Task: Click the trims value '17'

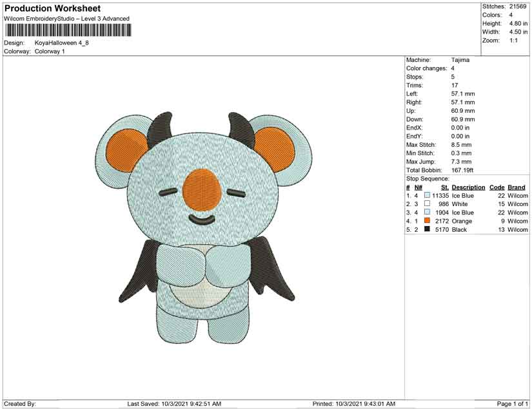Action: (x=455, y=86)
